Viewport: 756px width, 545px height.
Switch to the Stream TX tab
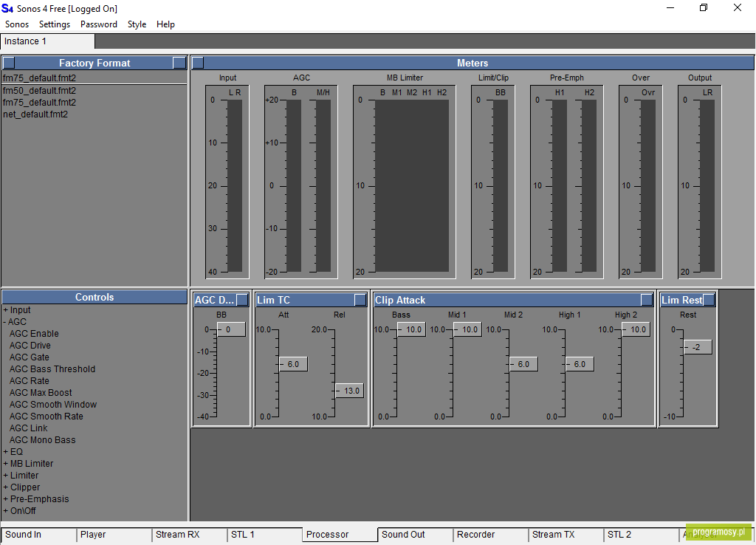566,535
